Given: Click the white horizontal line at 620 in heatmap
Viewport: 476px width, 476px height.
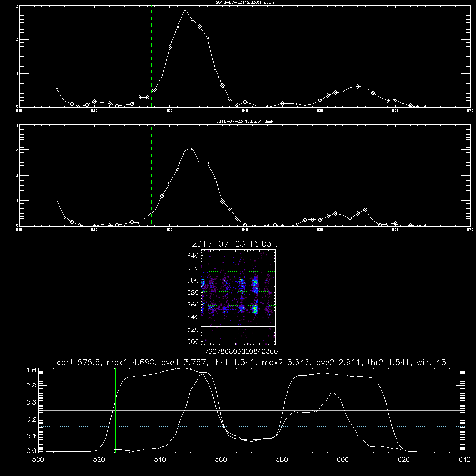Looking at the screenshot, I should point(238,268).
